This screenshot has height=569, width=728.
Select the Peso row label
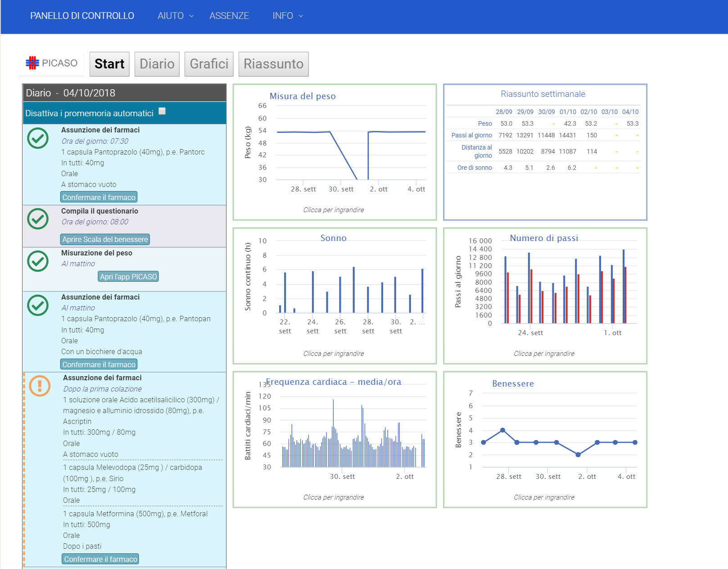coord(485,123)
